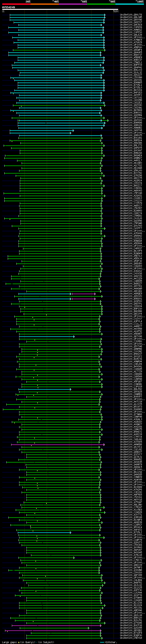This screenshot has height=644, width=146.
Task: Select the UniRef100_Q6AUK5 label
Action: click(x=131, y=52)
